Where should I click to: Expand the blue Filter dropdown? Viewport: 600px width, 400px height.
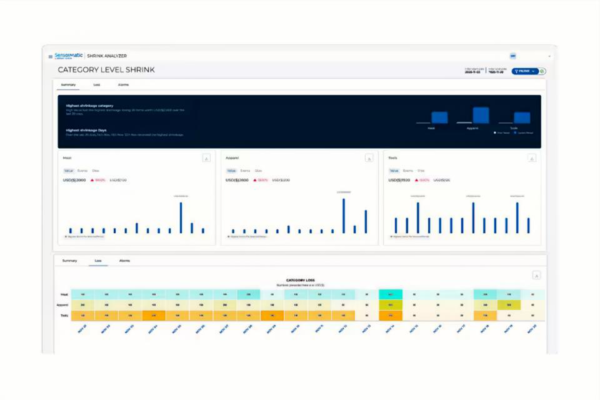[525, 71]
